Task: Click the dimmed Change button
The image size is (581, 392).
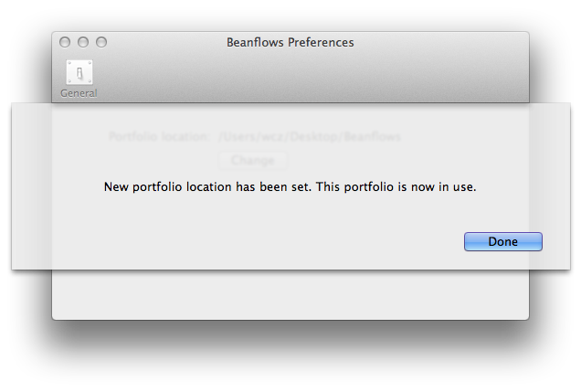Action: [x=253, y=160]
